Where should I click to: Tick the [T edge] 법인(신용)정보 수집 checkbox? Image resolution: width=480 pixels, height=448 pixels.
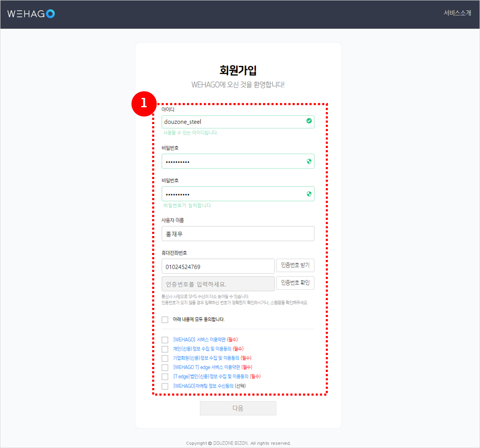165,377
